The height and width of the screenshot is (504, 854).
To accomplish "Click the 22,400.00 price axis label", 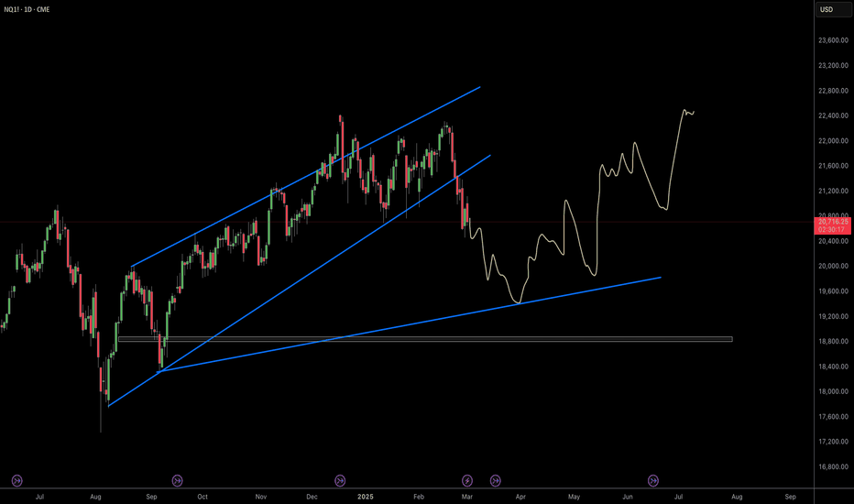I will [x=833, y=115].
